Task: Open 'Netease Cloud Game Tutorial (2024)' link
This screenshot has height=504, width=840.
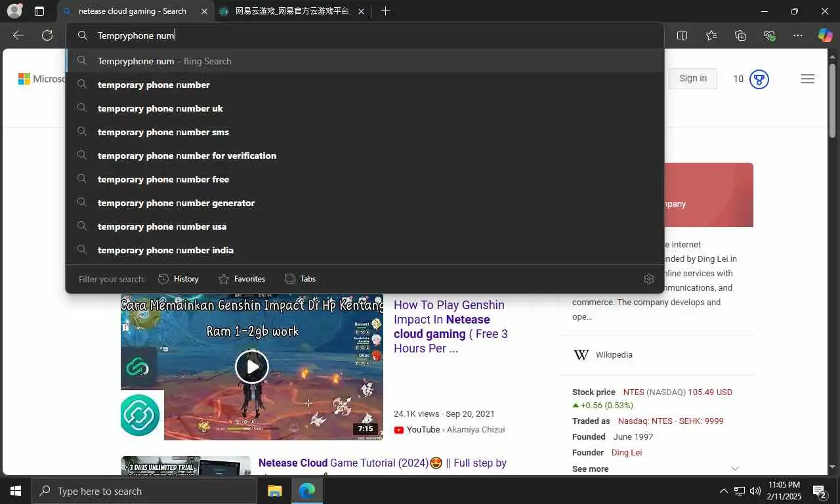Action: pos(383,463)
